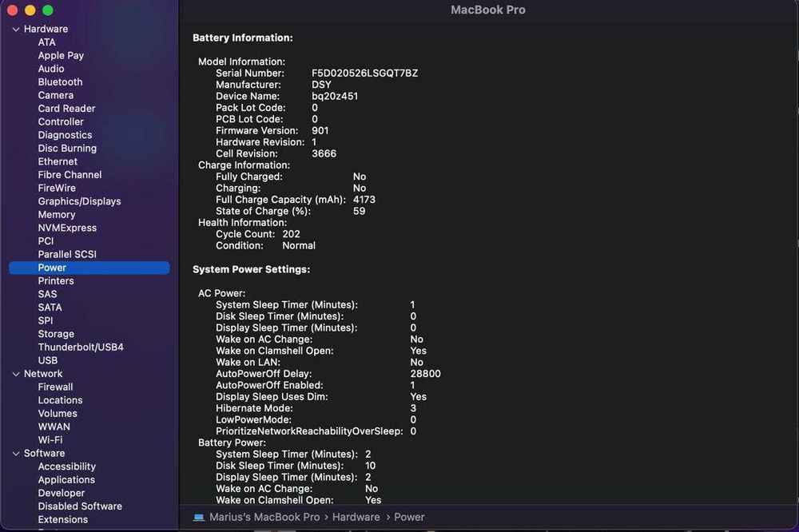This screenshot has width=799, height=532.
Task: Open WWAN network entry
Action: point(54,427)
